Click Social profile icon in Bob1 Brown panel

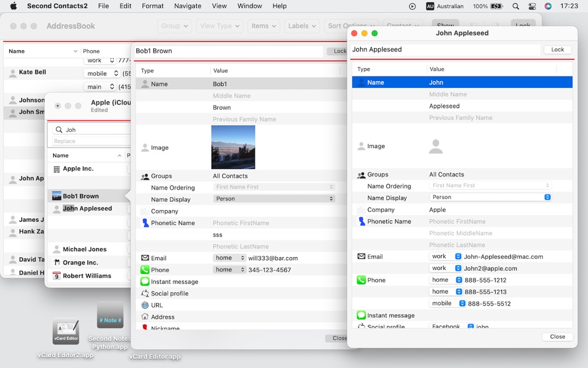pyautogui.click(x=145, y=293)
